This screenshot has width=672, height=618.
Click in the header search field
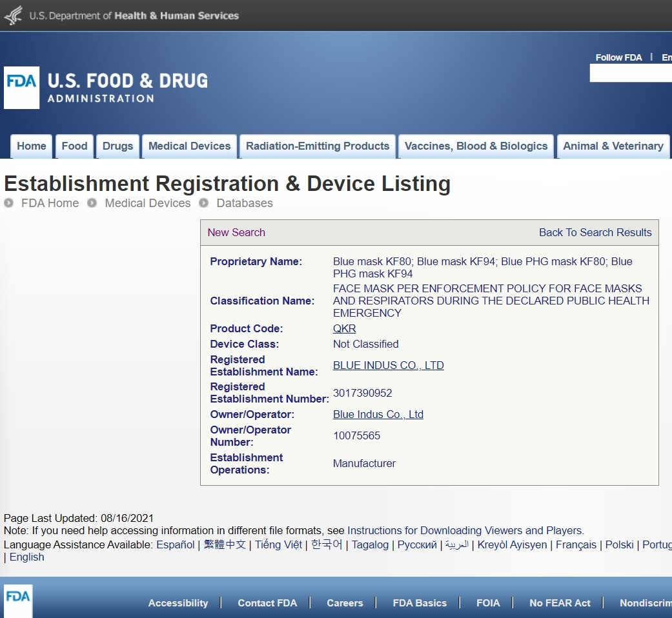pyautogui.click(x=631, y=73)
